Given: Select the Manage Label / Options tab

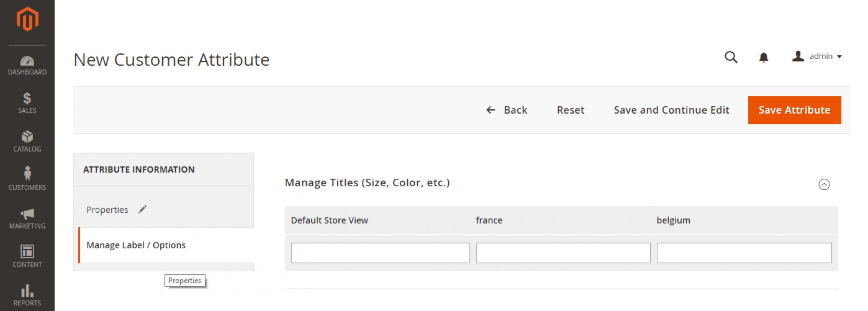Looking at the screenshot, I should tap(136, 245).
